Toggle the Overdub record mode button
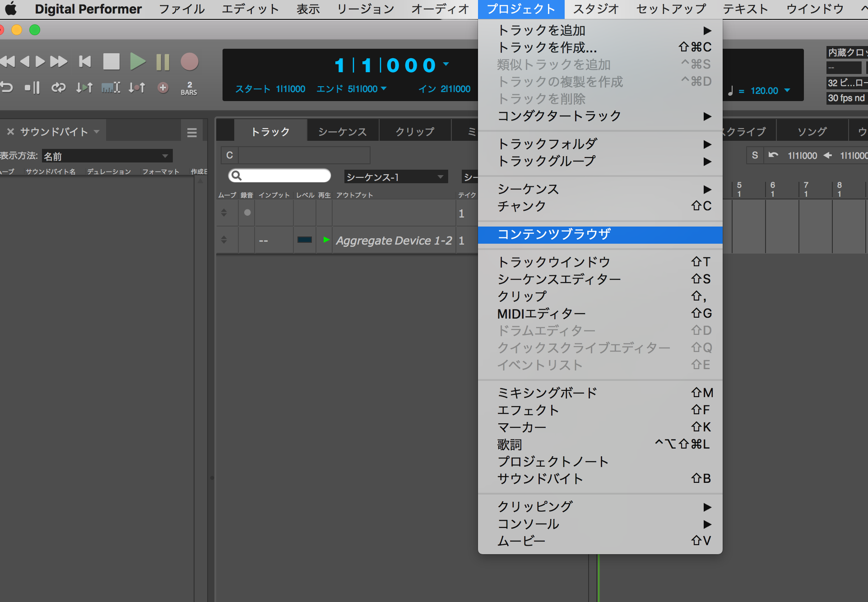The height and width of the screenshot is (602, 868). (163, 88)
